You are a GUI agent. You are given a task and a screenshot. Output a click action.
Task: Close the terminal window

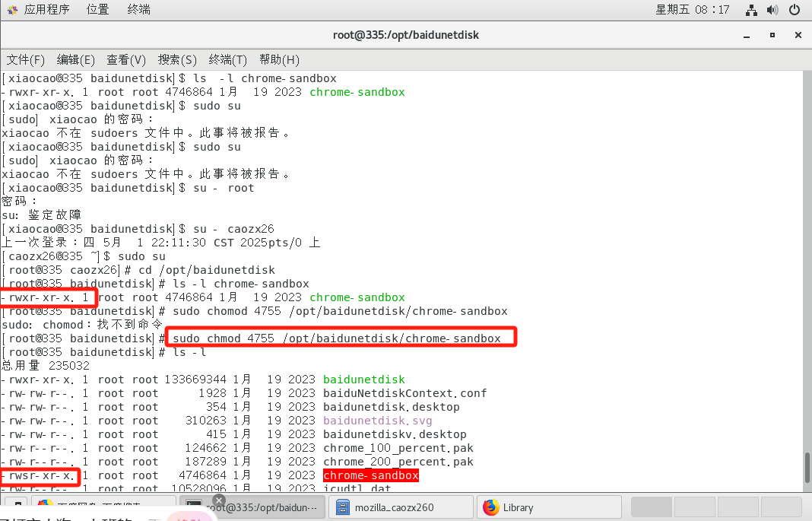pyautogui.click(x=798, y=35)
